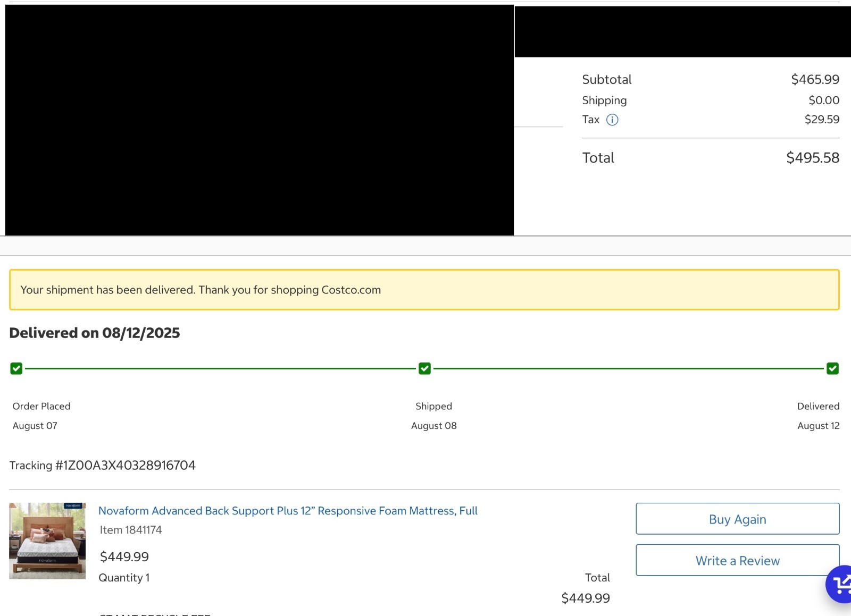The width and height of the screenshot is (851, 616).
Task: Click the August 12 delivered date
Action: point(818,426)
